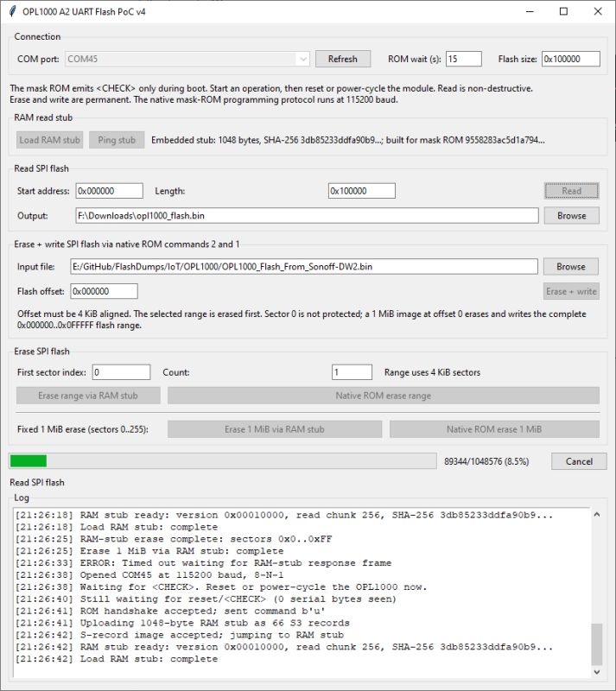Click the 'ERROR: Timed out waiting' log line

pos(203,563)
